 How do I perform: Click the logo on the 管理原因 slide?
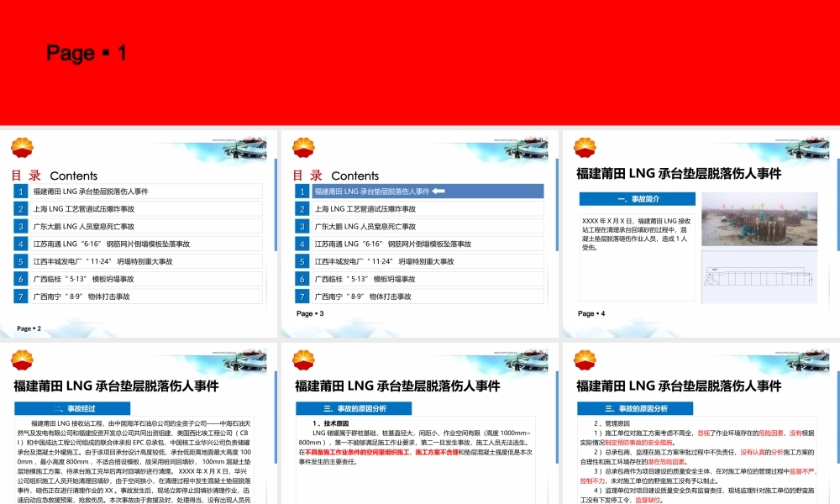pos(585,360)
